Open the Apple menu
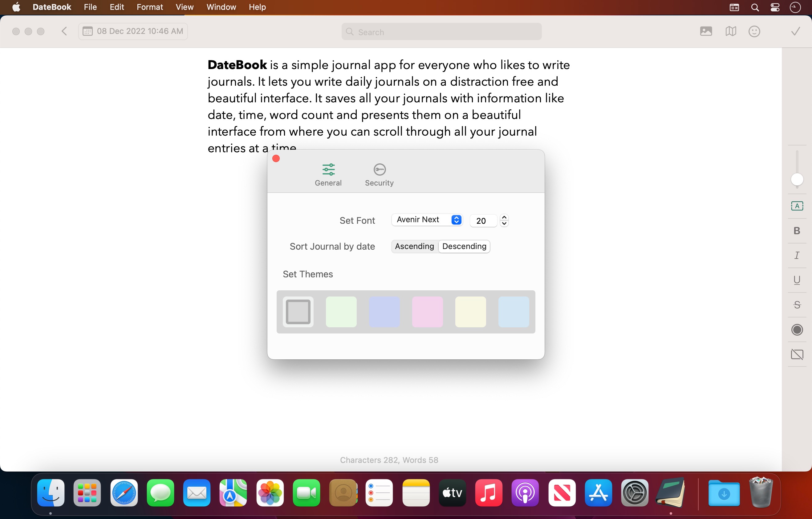The width and height of the screenshot is (812, 519). click(16, 7)
